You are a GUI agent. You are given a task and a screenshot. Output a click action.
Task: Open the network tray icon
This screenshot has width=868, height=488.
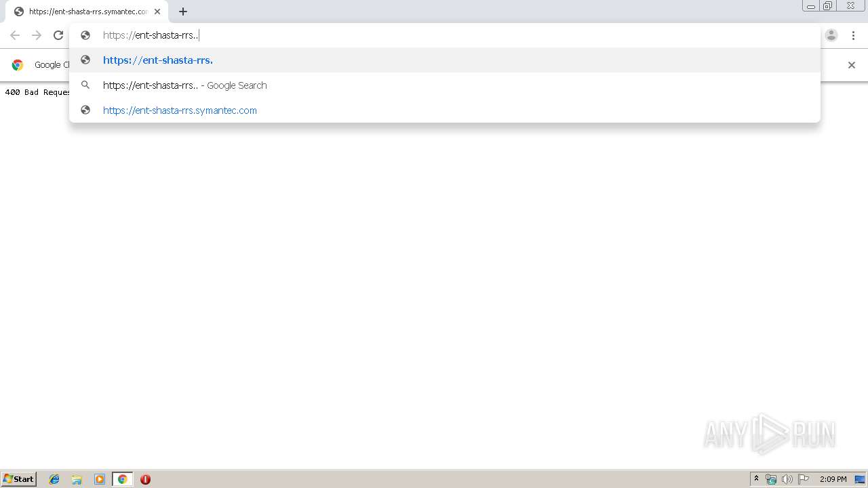click(x=771, y=479)
